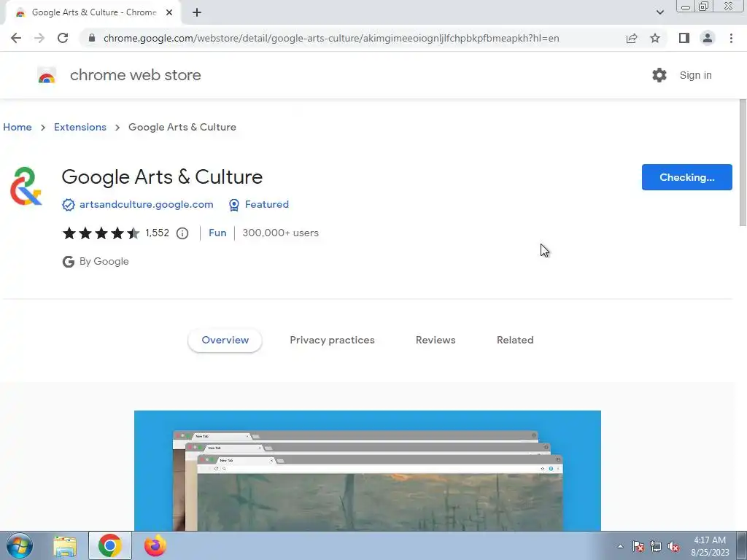This screenshot has height=560, width=747.
Task: Switch to Privacy practices tab
Action: click(332, 340)
